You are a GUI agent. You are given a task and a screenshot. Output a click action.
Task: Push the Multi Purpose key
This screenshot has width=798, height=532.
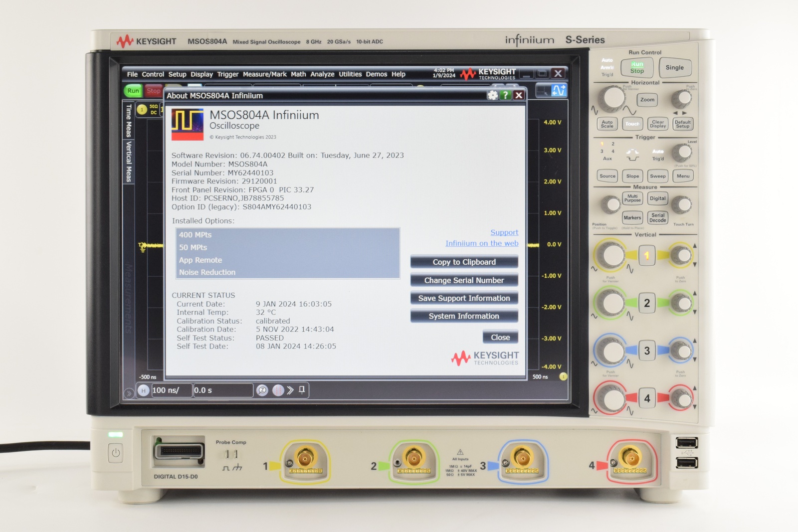coord(632,198)
